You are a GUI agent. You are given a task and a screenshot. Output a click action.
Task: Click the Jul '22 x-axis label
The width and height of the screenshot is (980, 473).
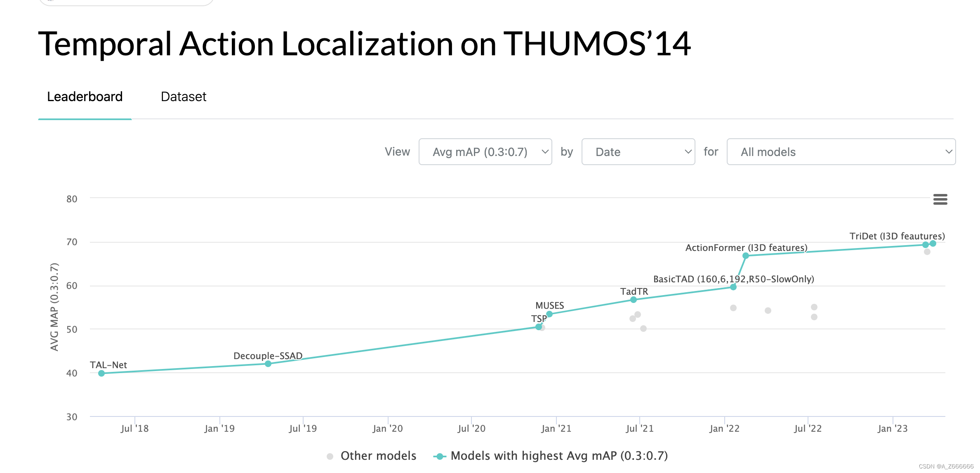tap(808, 428)
